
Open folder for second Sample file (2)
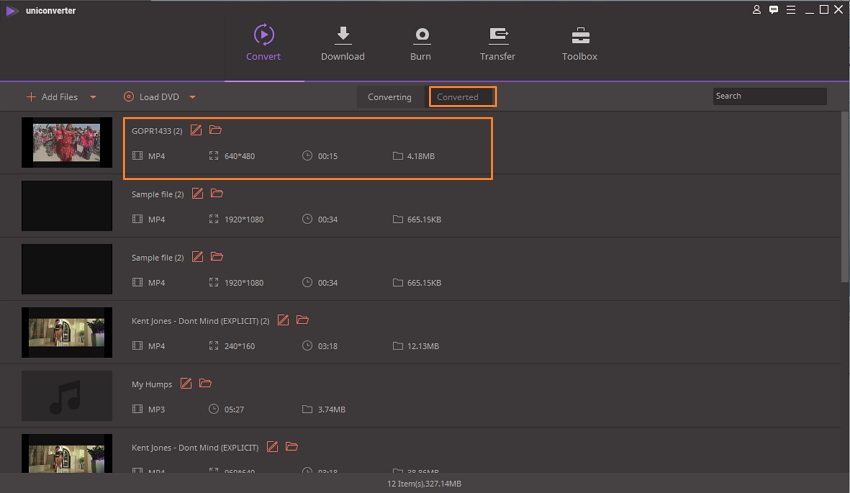[x=217, y=257]
